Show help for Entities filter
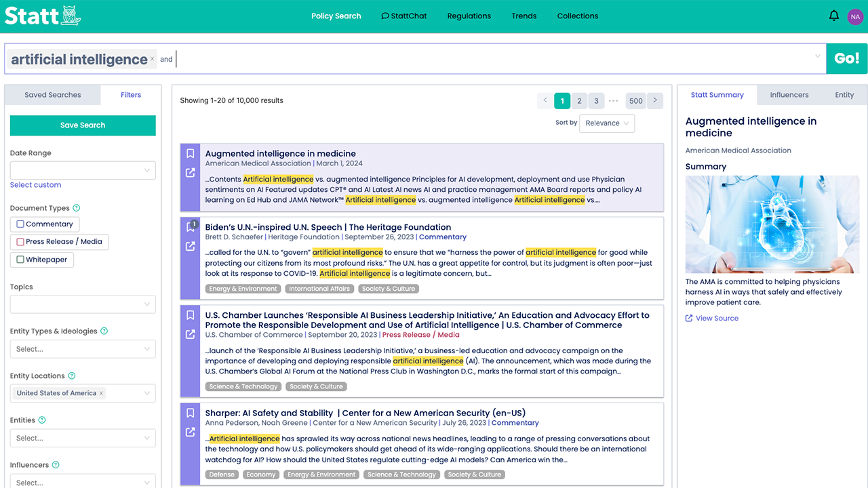 pyautogui.click(x=42, y=421)
